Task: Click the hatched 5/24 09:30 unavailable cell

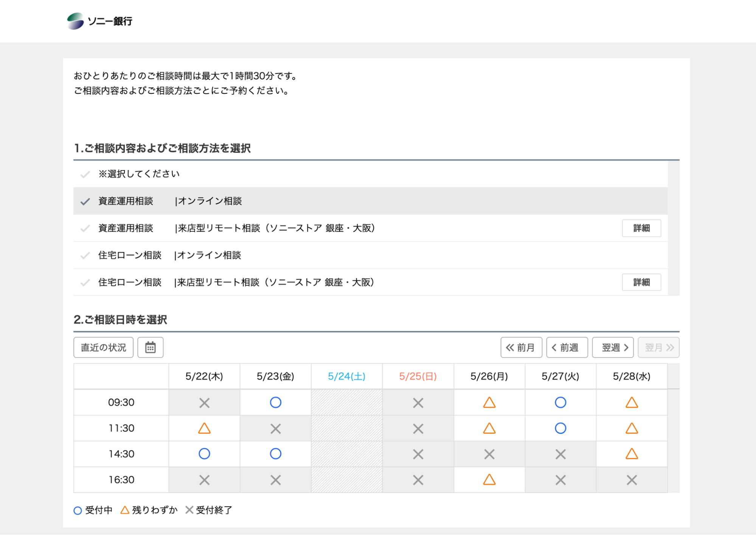Action: [347, 403]
